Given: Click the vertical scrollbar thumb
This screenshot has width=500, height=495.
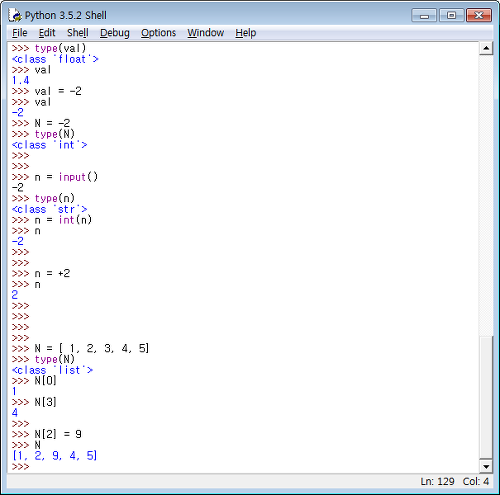Looking at the screenshot, I should click(x=486, y=397).
